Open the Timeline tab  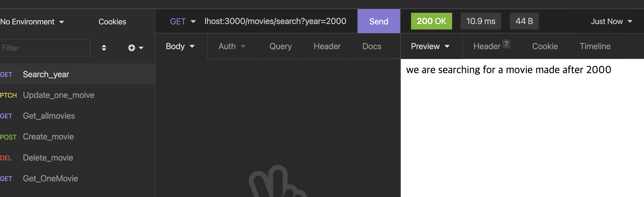pyautogui.click(x=595, y=46)
